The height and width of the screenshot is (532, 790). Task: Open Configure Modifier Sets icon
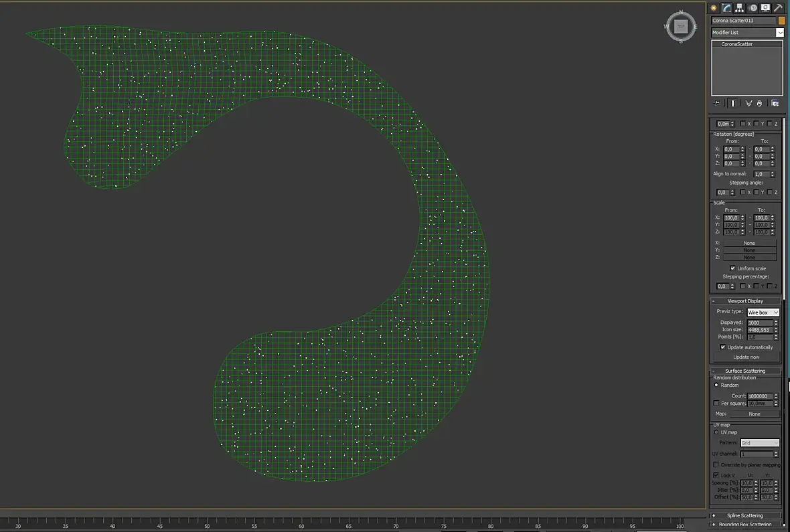click(x=775, y=103)
